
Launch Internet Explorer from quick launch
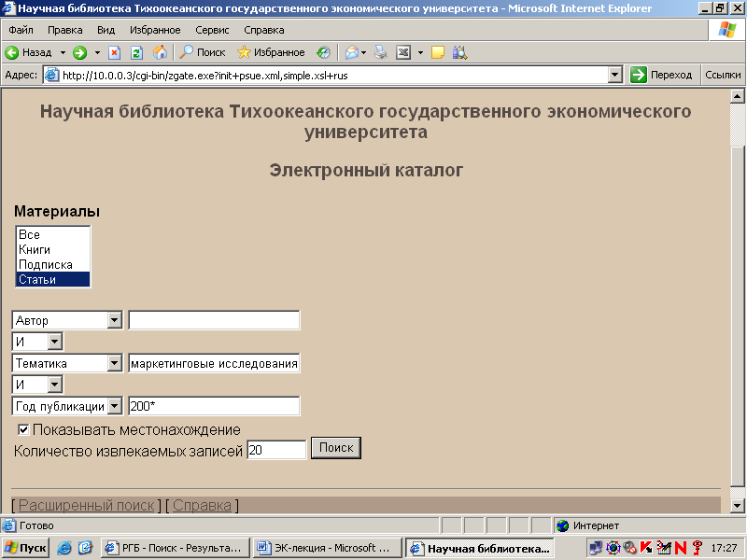click(63, 548)
